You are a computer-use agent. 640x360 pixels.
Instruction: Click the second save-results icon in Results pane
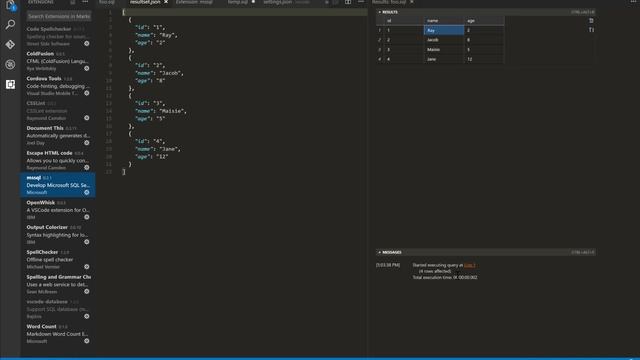point(591,30)
